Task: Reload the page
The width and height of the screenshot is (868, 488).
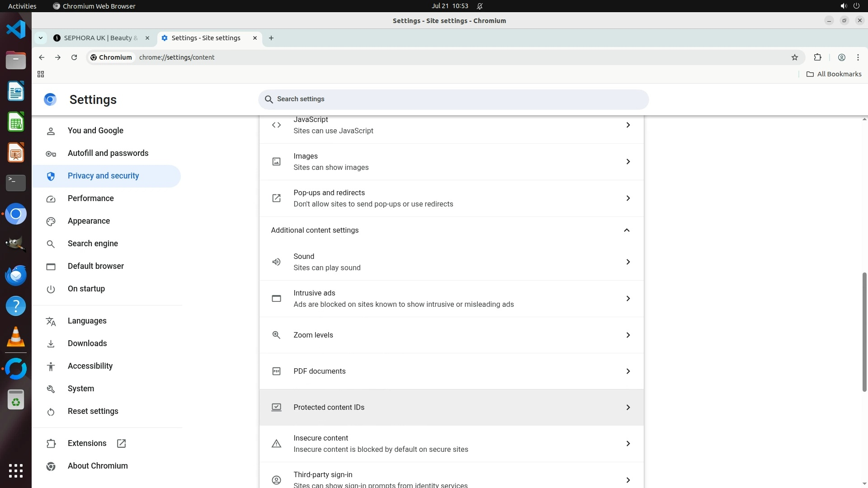Action: pyautogui.click(x=74, y=57)
